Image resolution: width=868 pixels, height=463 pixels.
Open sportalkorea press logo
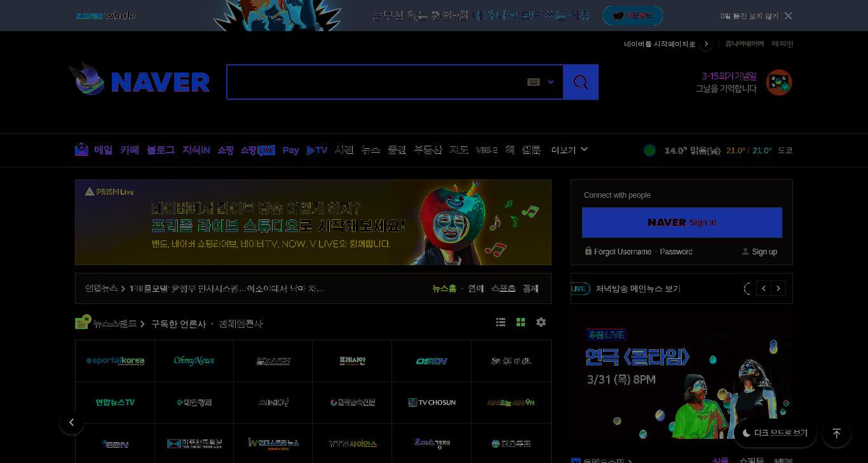pos(115,361)
